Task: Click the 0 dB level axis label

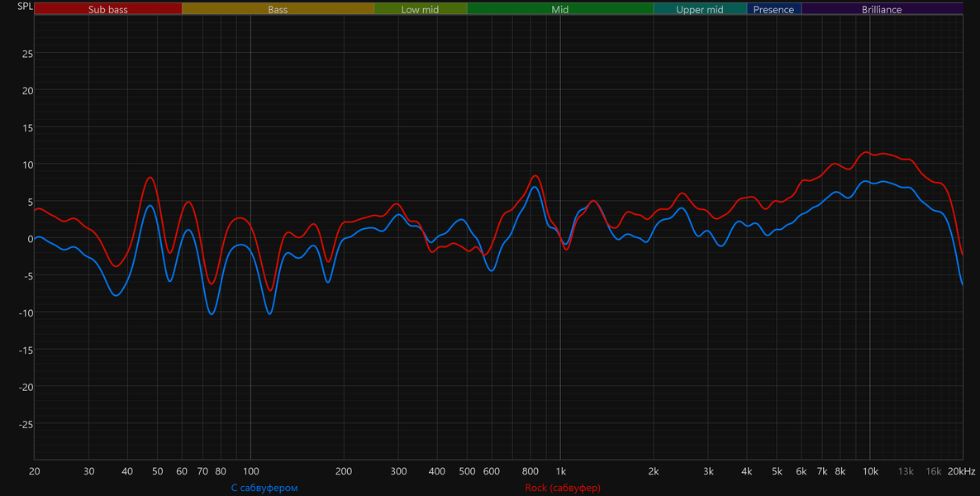Action: (x=30, y=238)
